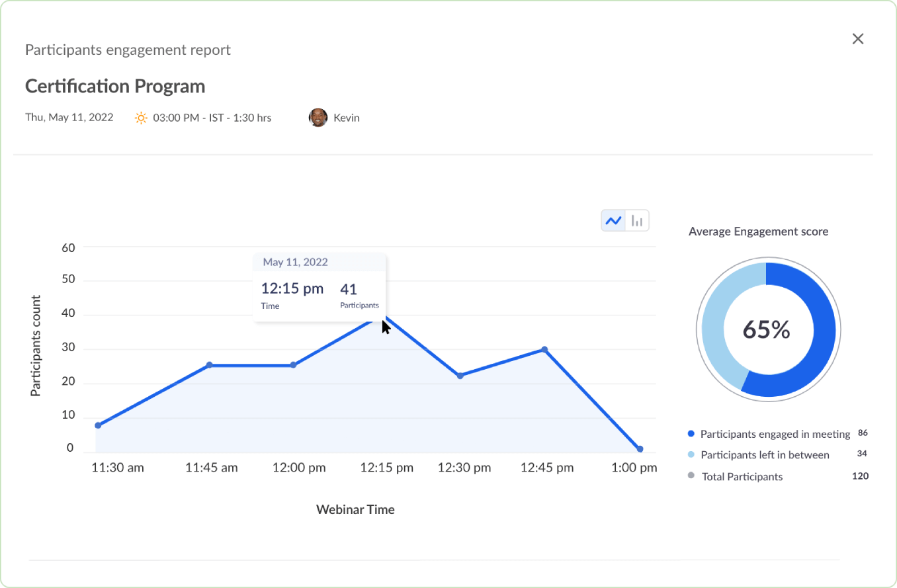Toggle 'Total Participants' legend entry
Image resolution: width=897 pixels, height=588 pixels.
click(x=742, y=477)
